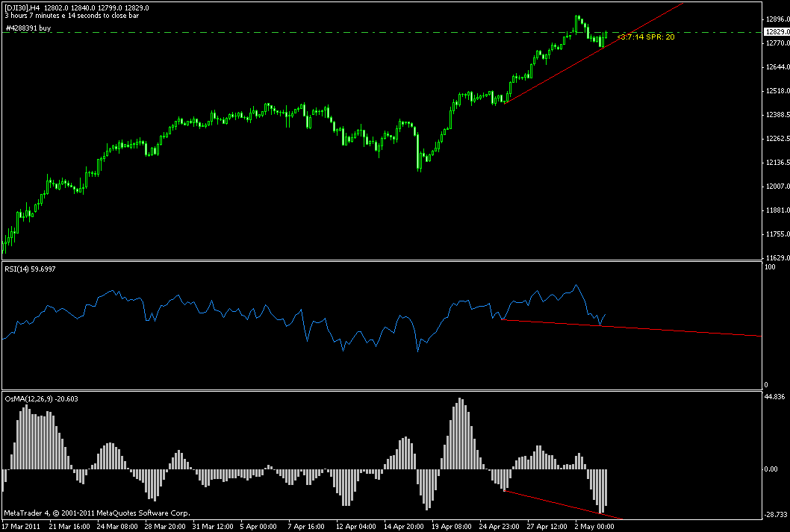Click the 11755.0 price axis label

point(777,234)
